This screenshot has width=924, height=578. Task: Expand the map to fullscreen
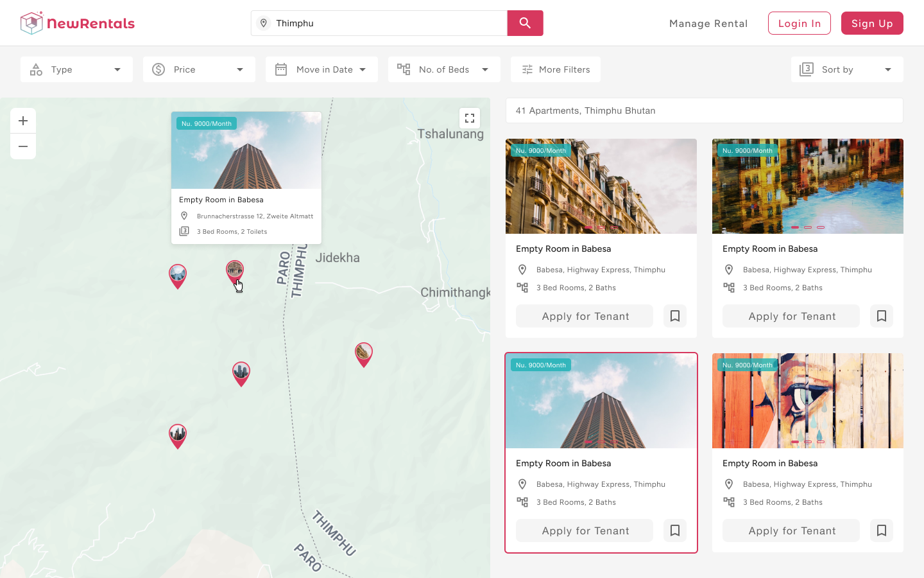tap(469, 118)
